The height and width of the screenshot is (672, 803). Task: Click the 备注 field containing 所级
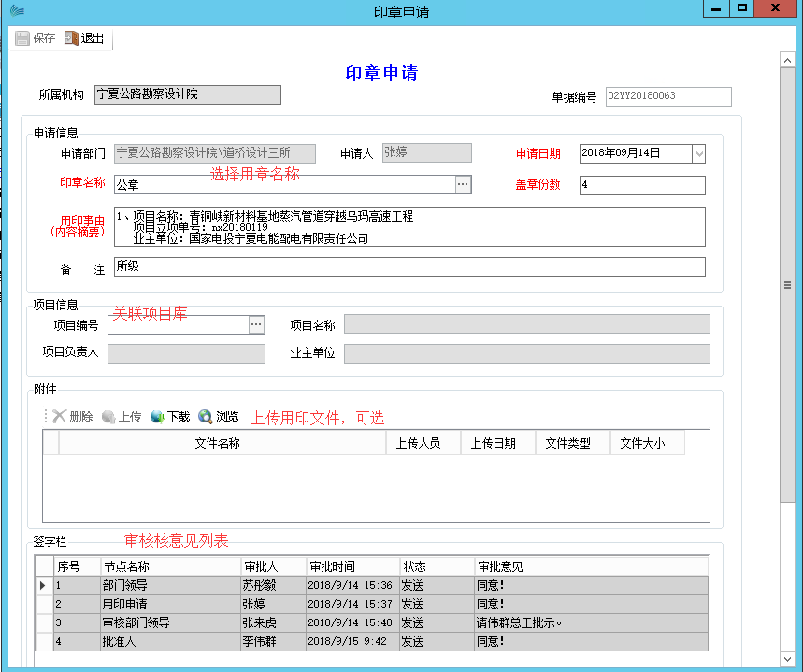click(409, 267)
